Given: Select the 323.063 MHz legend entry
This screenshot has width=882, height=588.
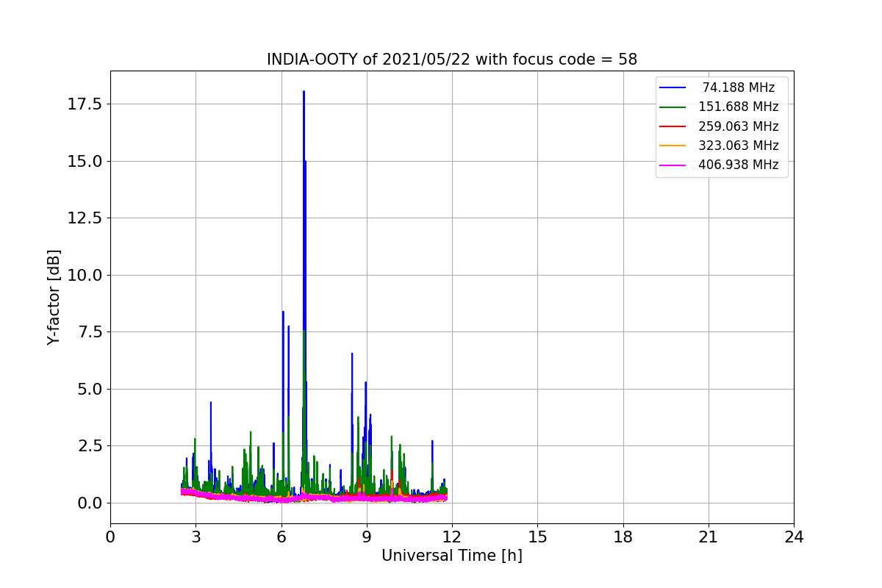Looking at the screenshot, I should pyautogui.click(x=720, y=146).
